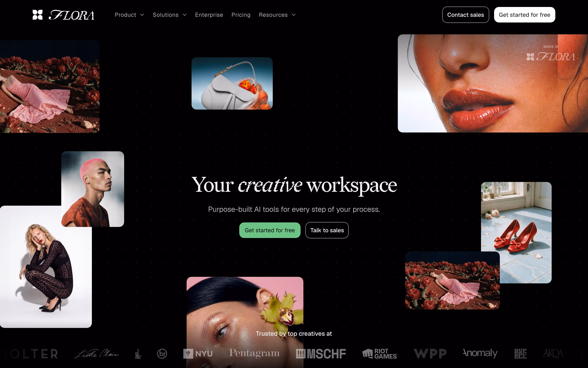The height and width of the screenshot is (368, 588).
Task: Click the Supercell logo
Action: [x=520, y=354]
